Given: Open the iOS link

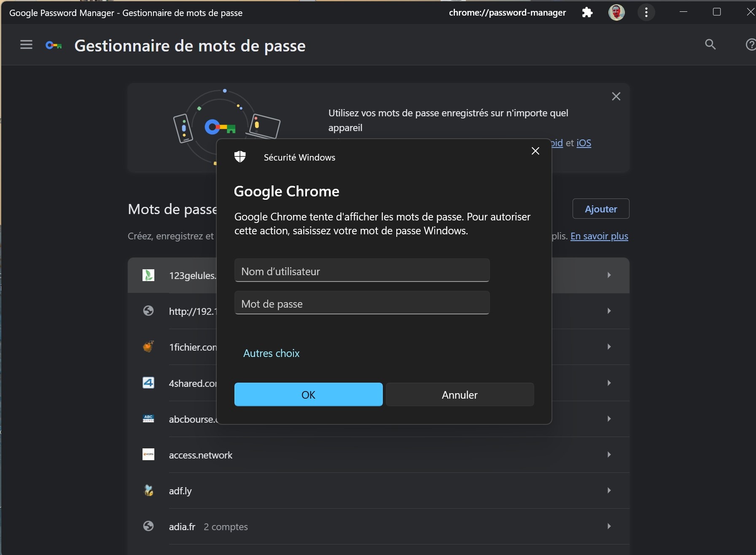Looking at the screenshot, I should click(584, 143).
